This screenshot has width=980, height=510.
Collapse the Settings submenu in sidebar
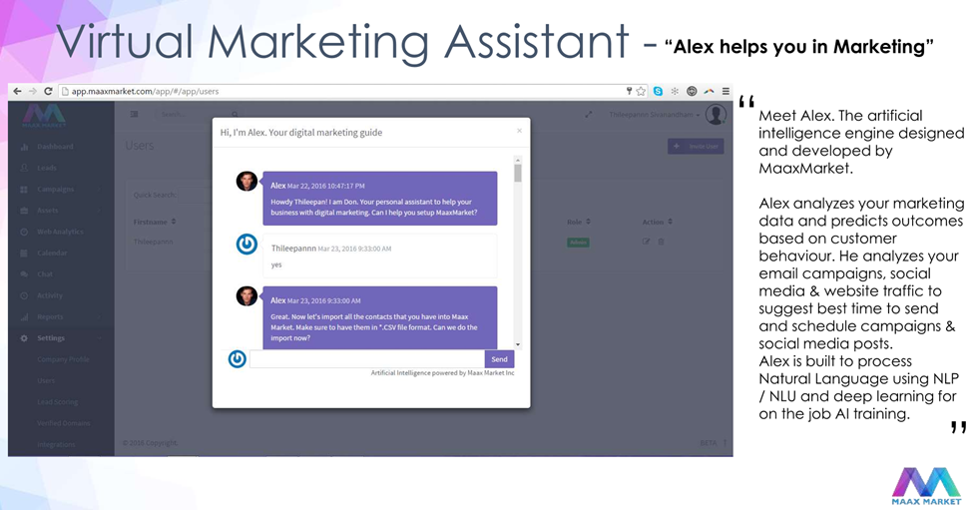[100, 338]
